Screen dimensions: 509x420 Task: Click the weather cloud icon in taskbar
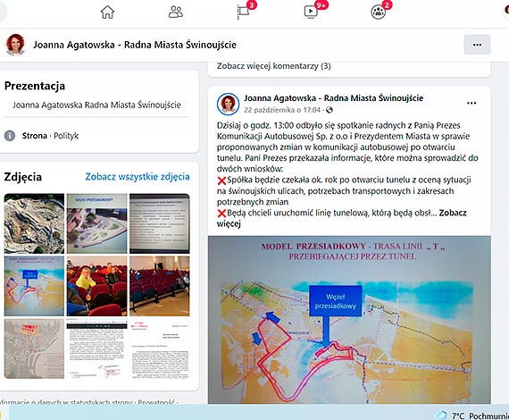tap(441, 416)
